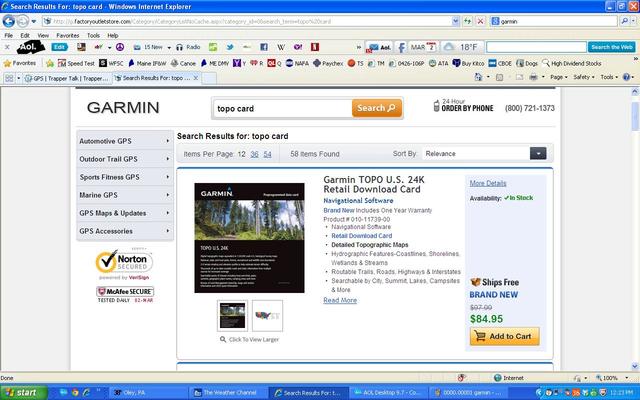Viewport: 640px width, 400px height.
Task: Click the Read More link
Action: (x=340, y=300)
